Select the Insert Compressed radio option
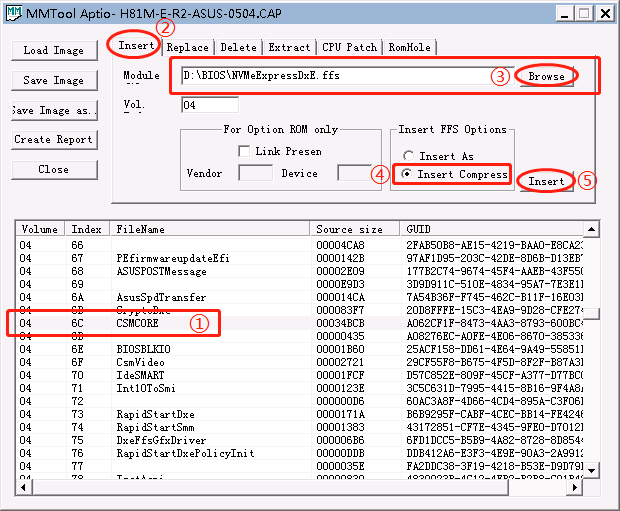The height and width of the screenshot is (511, 620). [406, 174]
